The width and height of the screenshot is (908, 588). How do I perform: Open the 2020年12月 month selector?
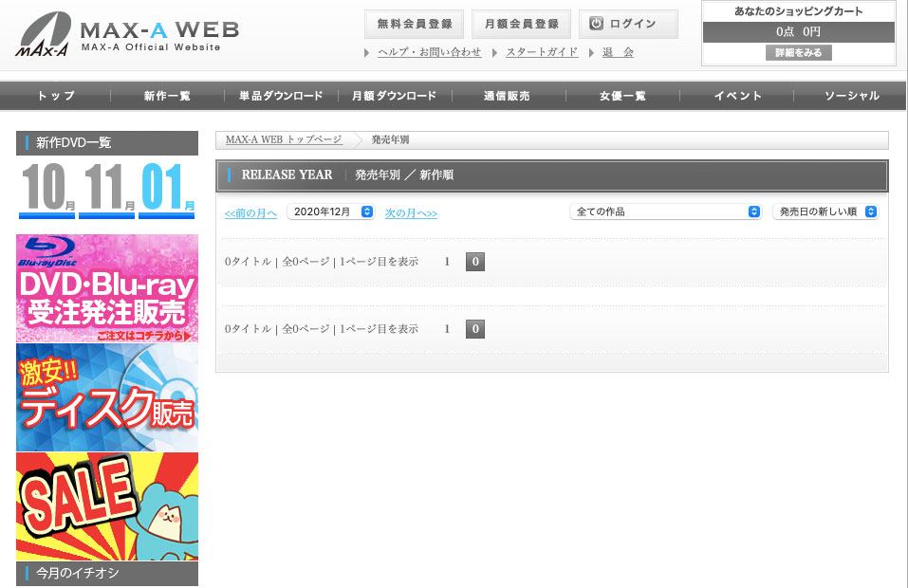pyautogui.click(x=330, y=212)
